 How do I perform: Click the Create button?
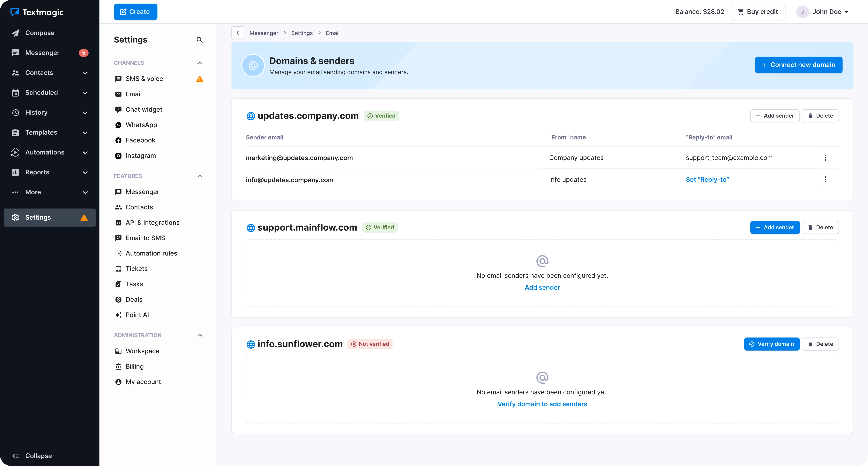135,12
